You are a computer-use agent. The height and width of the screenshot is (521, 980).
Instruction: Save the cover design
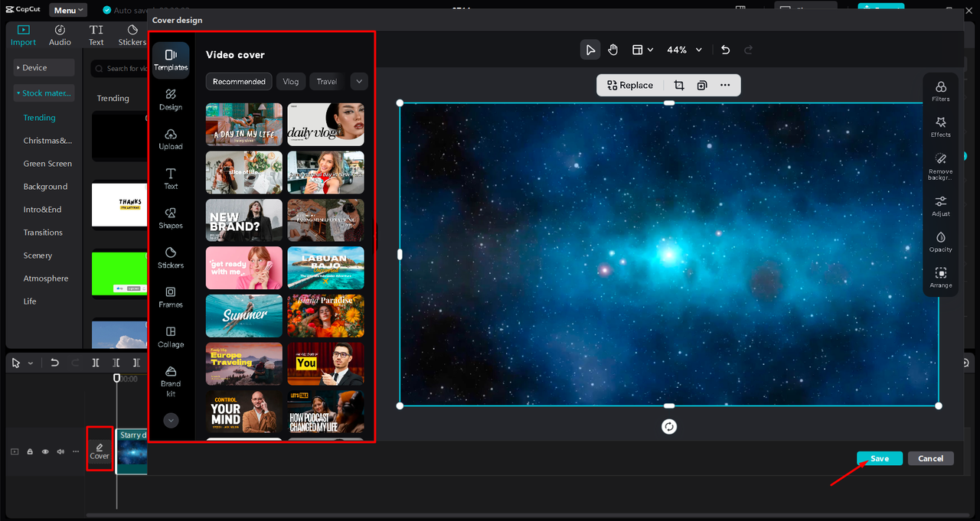point(880,458)
